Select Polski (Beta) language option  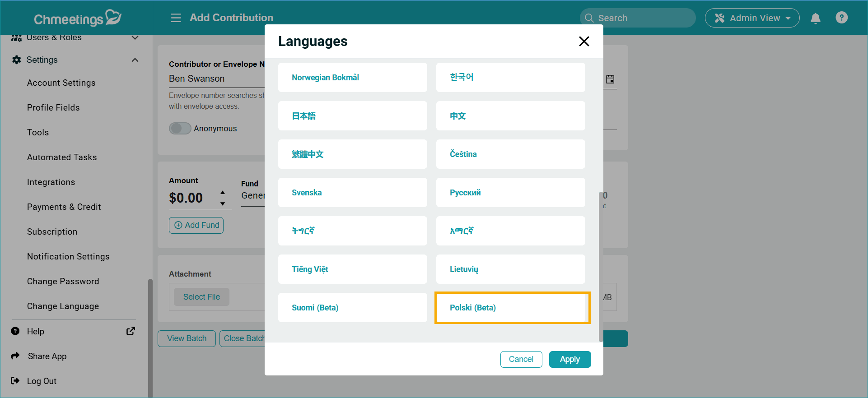point(511,308)
